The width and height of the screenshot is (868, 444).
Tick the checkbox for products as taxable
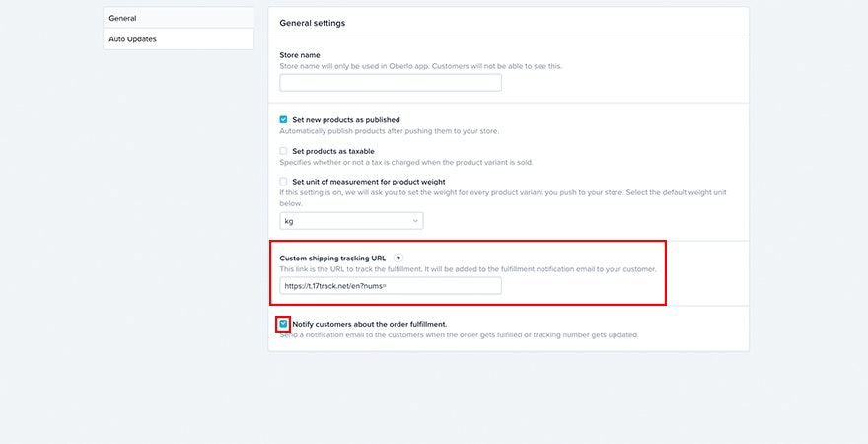(284, 151)
